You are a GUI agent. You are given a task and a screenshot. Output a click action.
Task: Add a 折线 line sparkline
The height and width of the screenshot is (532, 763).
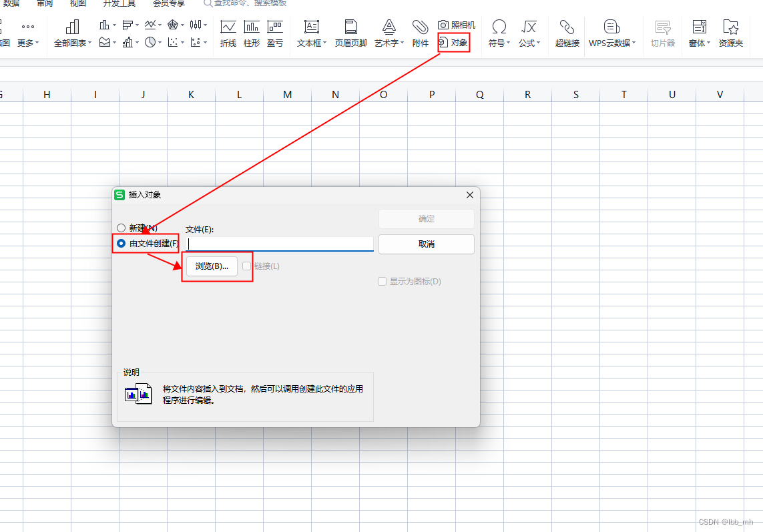point(228,33)
